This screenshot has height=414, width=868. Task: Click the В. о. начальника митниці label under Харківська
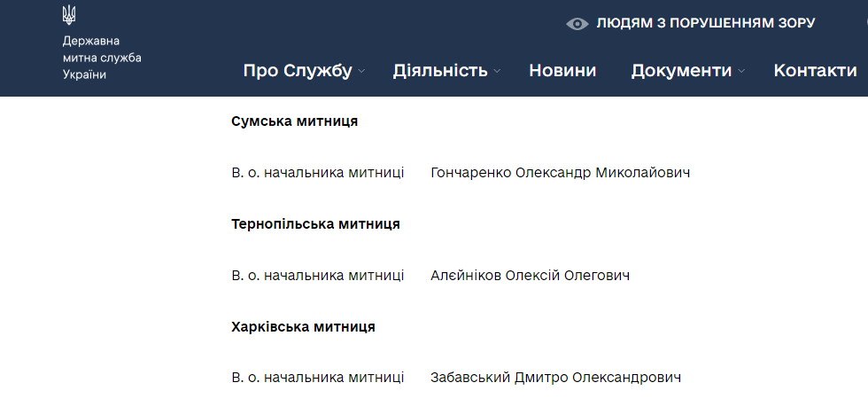pyautogui.click(x=318, y=378)
